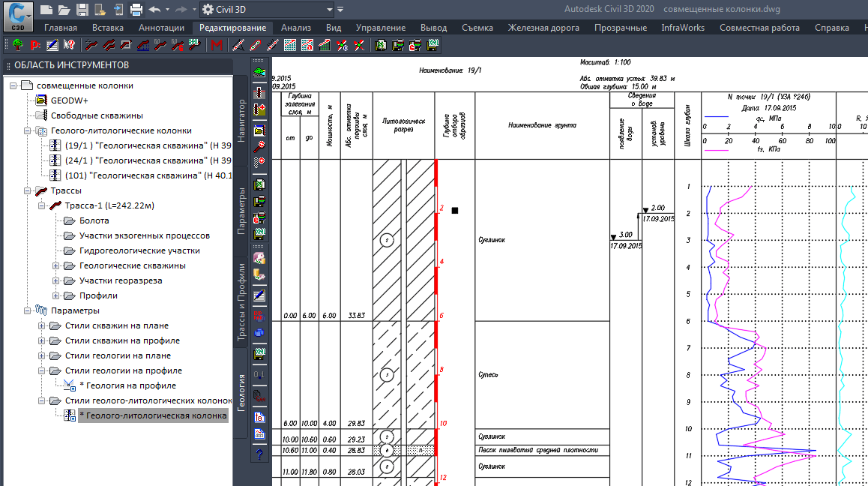The image size is (868, 486).
Task: Open the Анализ ribbon tab
Action: coord(296,28)
